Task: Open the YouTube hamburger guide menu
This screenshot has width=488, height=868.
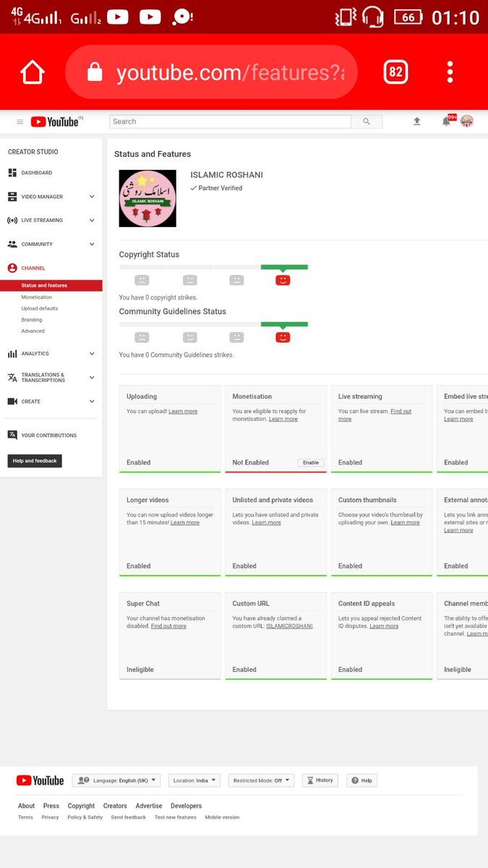Action: pos(20,122)
